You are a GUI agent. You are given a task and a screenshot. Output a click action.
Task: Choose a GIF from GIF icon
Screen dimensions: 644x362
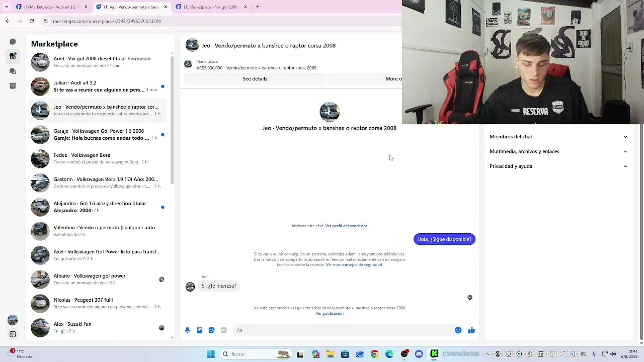223,330
